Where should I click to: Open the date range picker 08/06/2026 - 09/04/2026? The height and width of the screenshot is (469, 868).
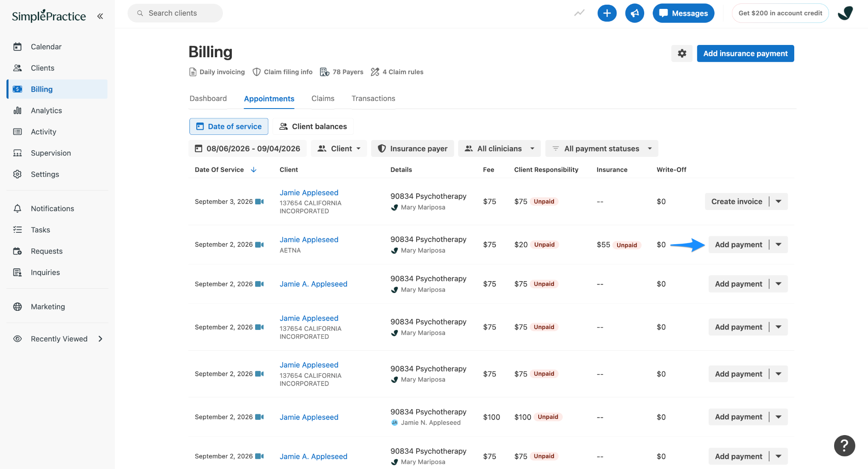(248, 148)
